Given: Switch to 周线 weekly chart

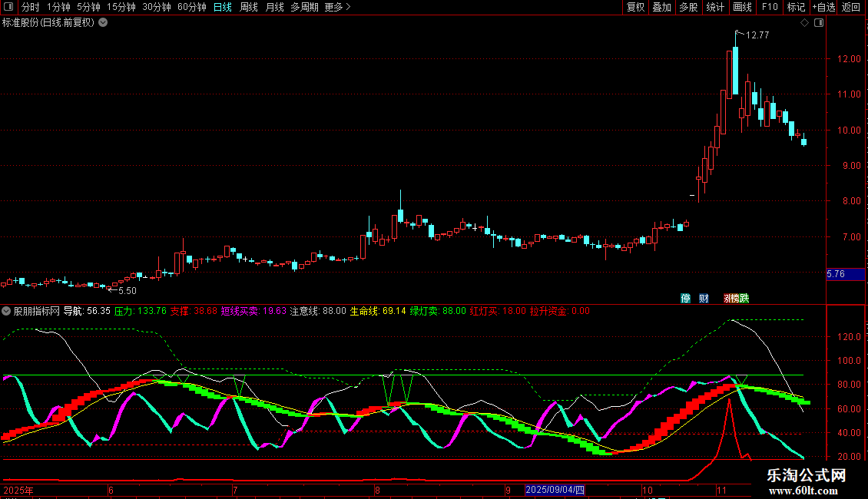Looking at the screenshot, I should 249,7.
